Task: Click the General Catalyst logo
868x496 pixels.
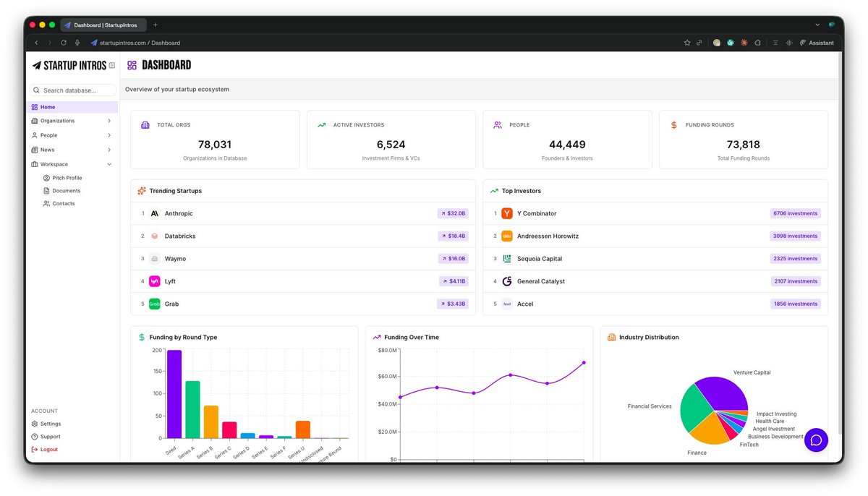Action: pos(507,281)
